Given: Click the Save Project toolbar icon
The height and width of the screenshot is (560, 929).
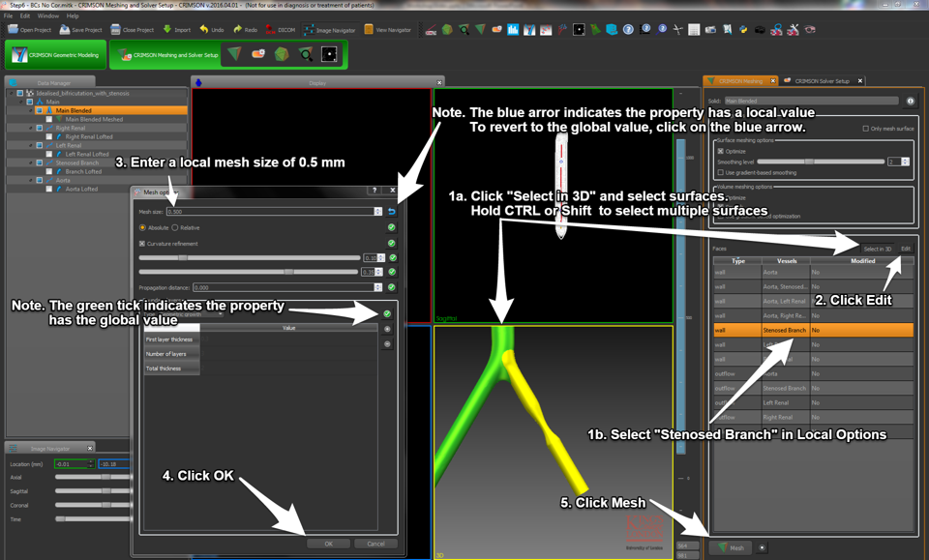Looking at the screenshot, I should point(80,30).
